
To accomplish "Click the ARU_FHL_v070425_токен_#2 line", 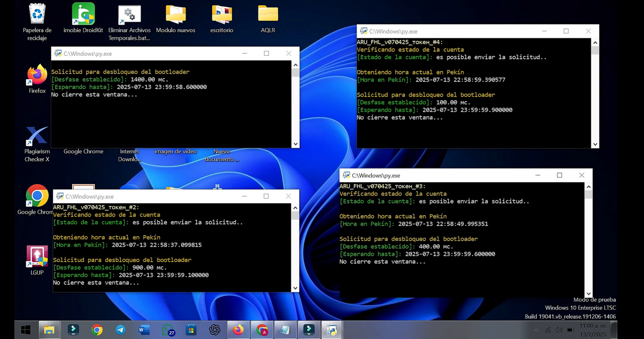I will click(96, 207).
